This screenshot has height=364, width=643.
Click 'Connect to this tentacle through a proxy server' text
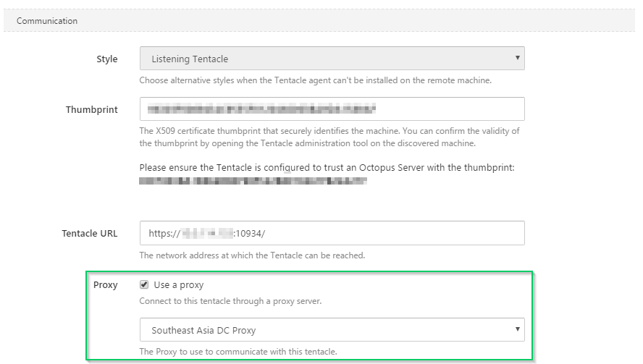[230, 301]
